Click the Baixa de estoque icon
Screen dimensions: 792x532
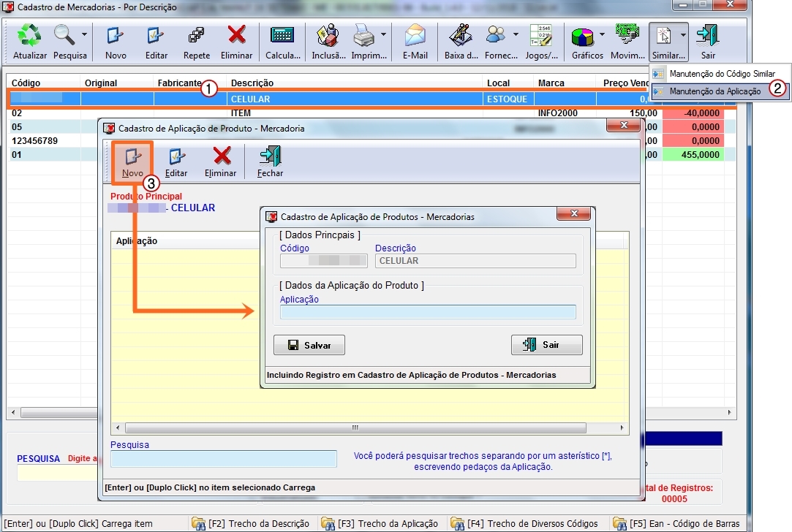pyautogui.click(x=461, y=37)
